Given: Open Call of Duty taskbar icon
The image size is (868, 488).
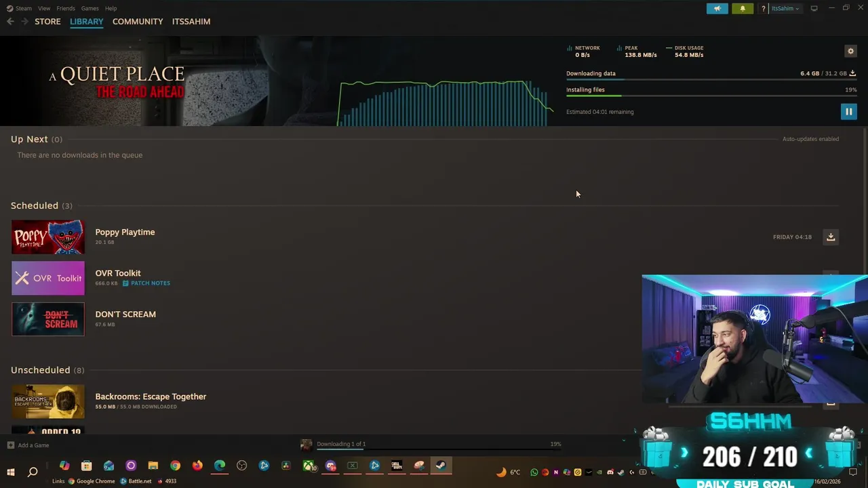Looking at the screenshot, I should [397, 466].
